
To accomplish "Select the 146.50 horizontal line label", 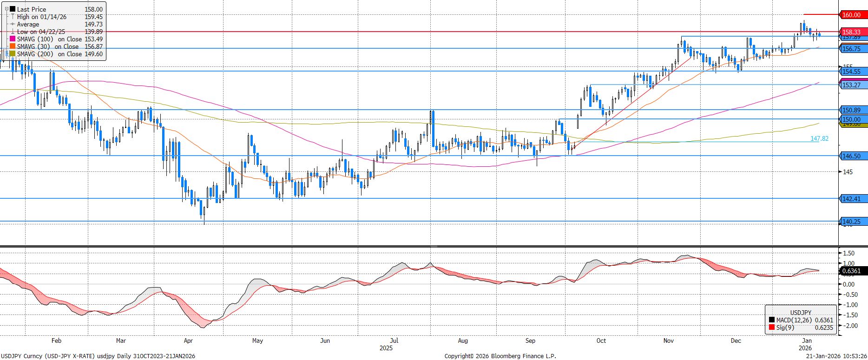I will tap(852, 156).
